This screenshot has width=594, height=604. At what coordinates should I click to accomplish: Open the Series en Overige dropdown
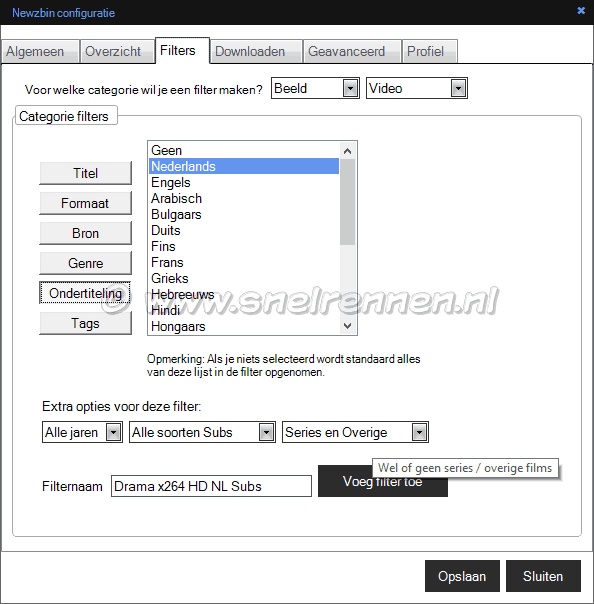point(355,432)
